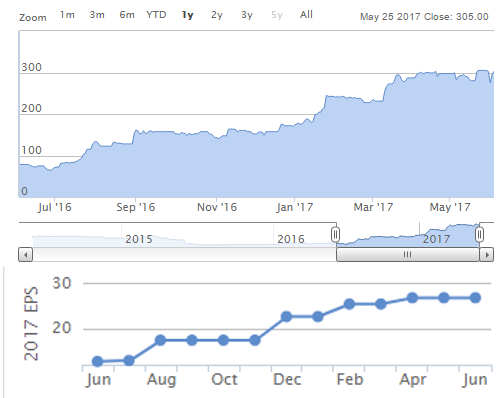The image size is (503, 398).
Task: Select the 6m zoom option
Action: coord(127,15)
